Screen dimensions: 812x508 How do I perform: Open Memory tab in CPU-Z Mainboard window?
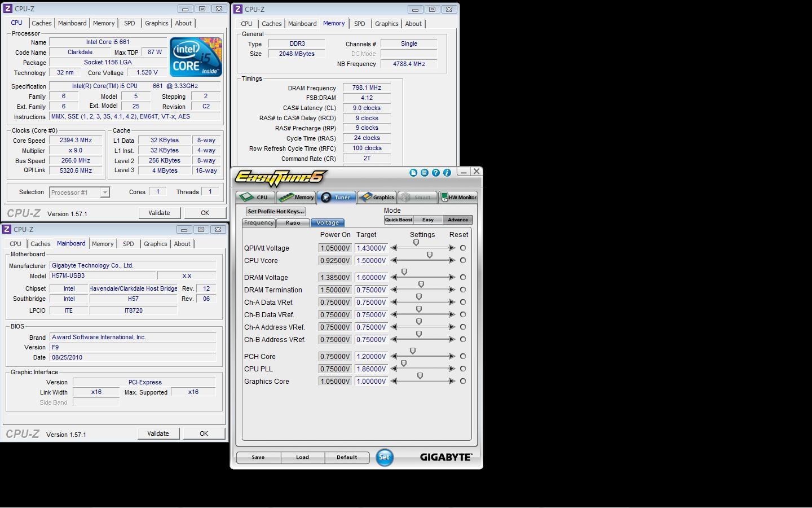coord(103,244)
